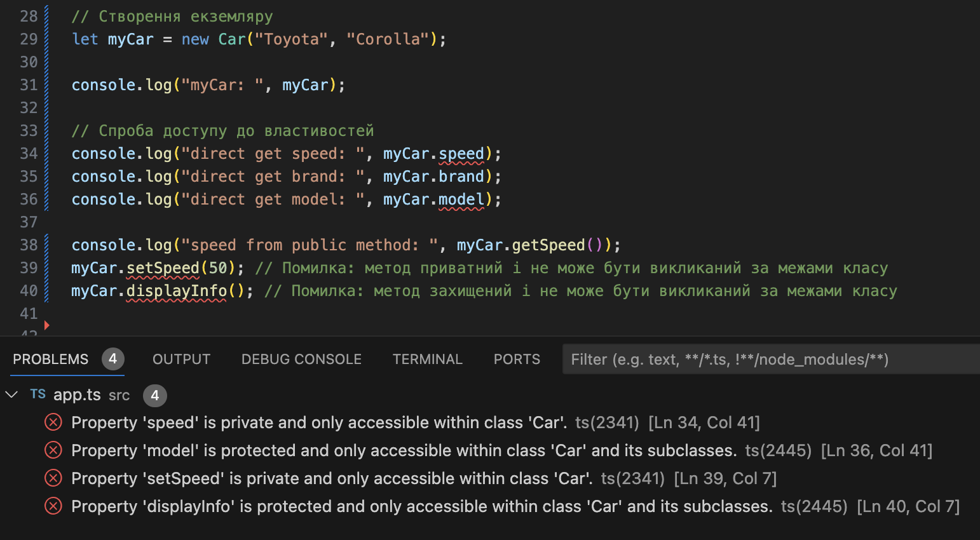Open the DEBUG CONSOLE tab
This screenshot has height=540, width=980.
pyautogui.click(x=301, y=360)
